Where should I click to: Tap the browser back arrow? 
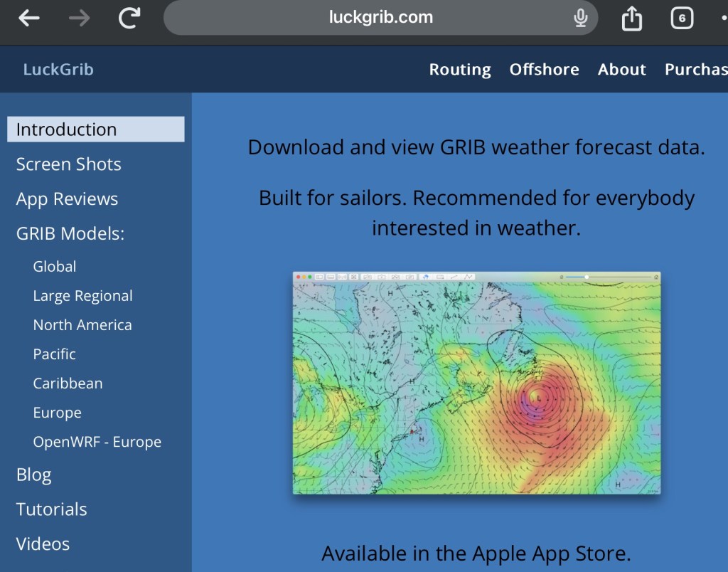[29, 18]
